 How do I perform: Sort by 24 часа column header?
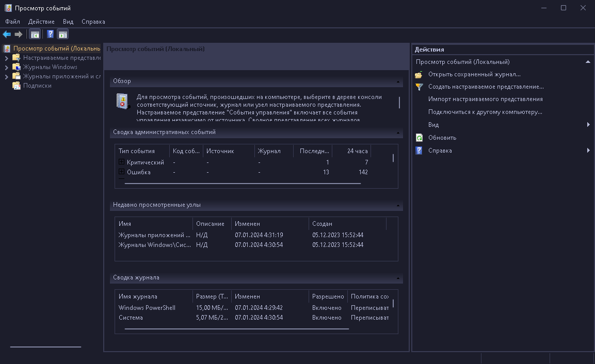352,151
